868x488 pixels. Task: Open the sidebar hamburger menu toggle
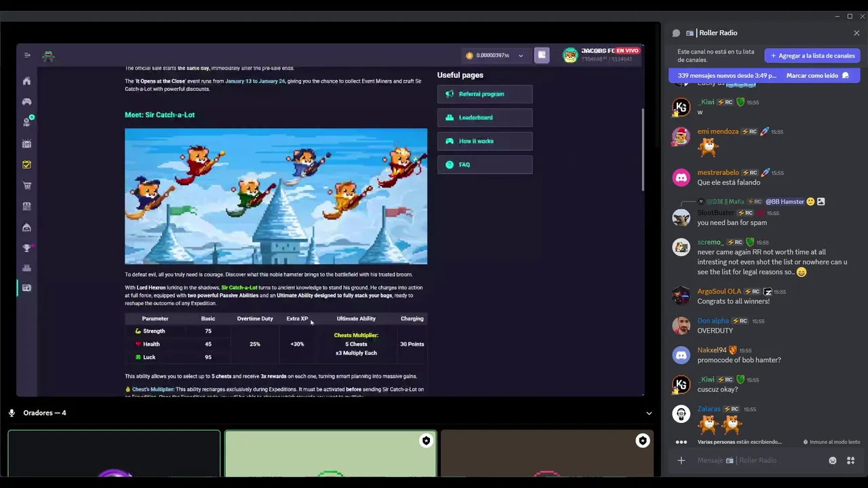27,56
